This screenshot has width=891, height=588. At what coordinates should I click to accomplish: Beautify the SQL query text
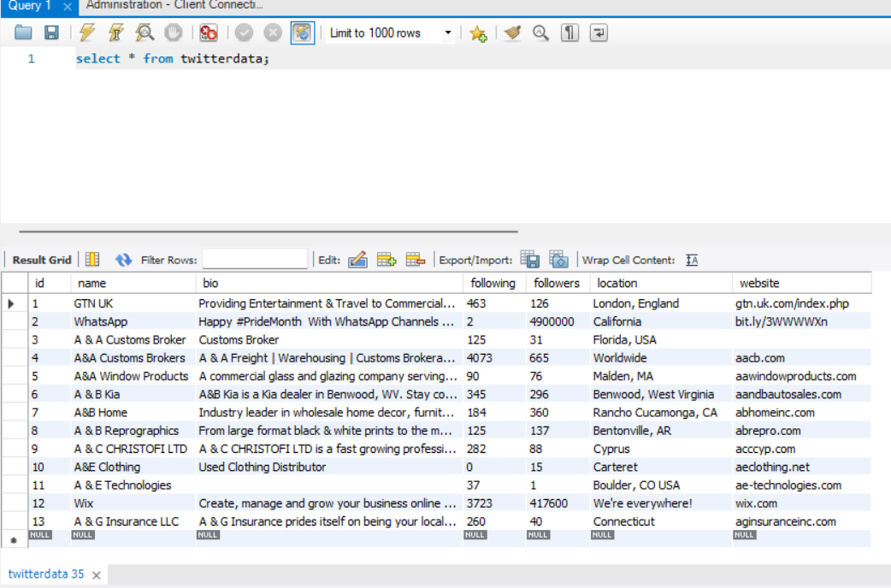pos(511,32)
